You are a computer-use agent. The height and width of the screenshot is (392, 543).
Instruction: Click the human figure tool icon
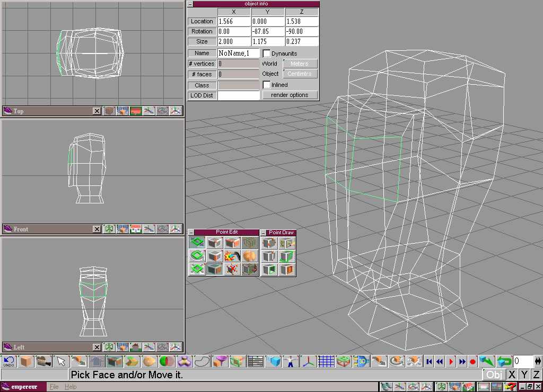291,362
